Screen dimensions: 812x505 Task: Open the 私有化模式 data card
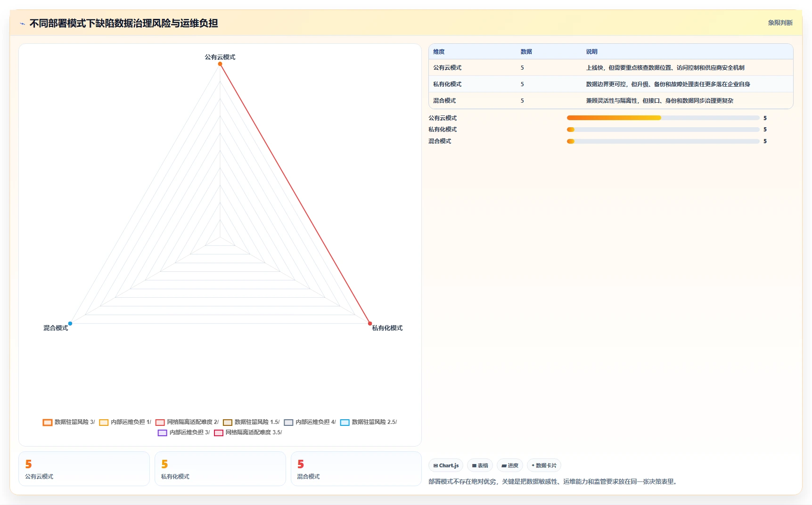click(220, 469)
